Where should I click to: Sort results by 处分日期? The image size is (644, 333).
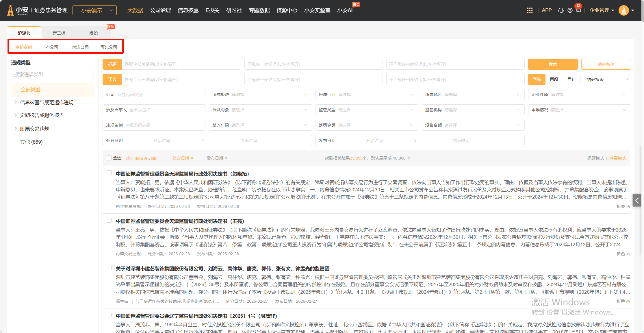[183, 158]
